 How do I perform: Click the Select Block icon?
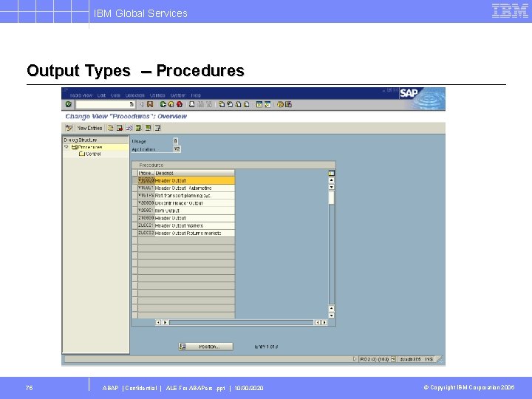148,128
